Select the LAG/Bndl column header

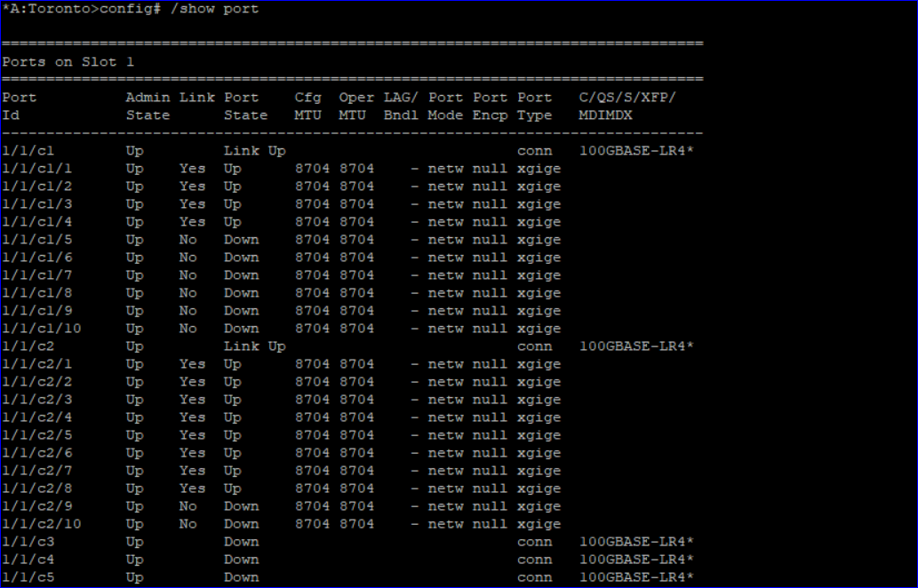coord(400,106)
